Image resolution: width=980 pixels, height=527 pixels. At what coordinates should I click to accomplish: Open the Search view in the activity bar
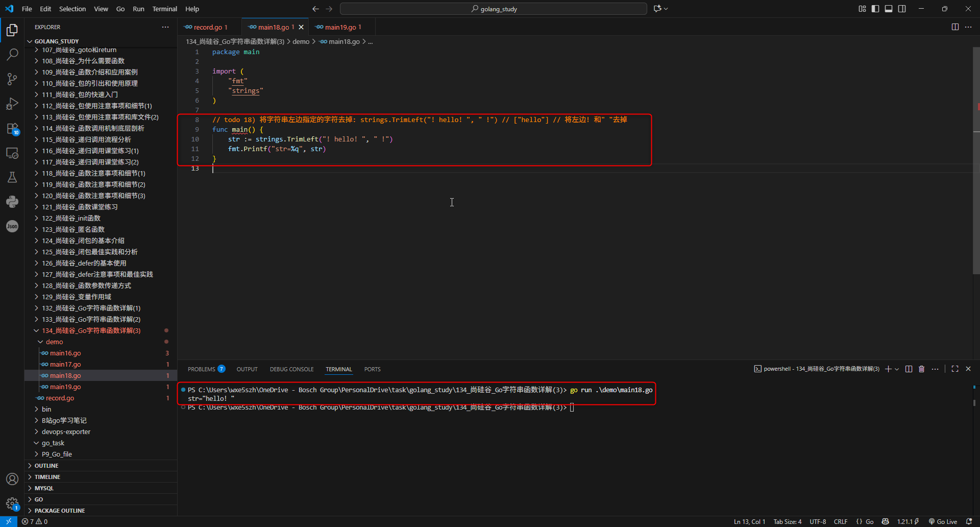click(x=12, y=54)
